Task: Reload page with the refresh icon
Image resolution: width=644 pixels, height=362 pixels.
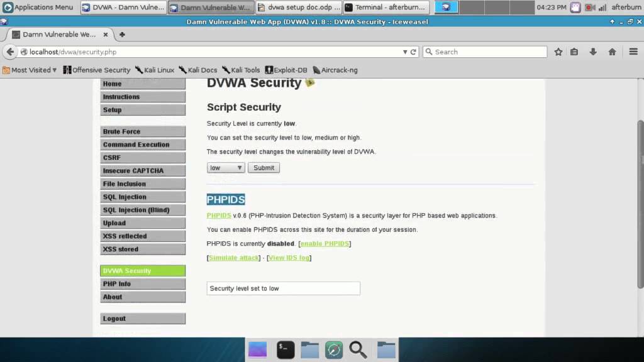Action: click(413, 52)
